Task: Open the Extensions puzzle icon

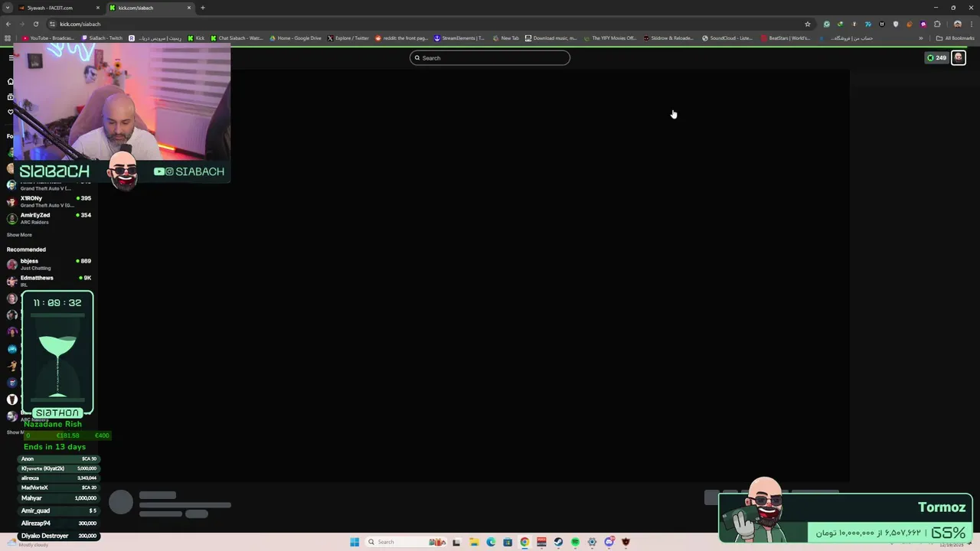Action: tap(937, 24)
